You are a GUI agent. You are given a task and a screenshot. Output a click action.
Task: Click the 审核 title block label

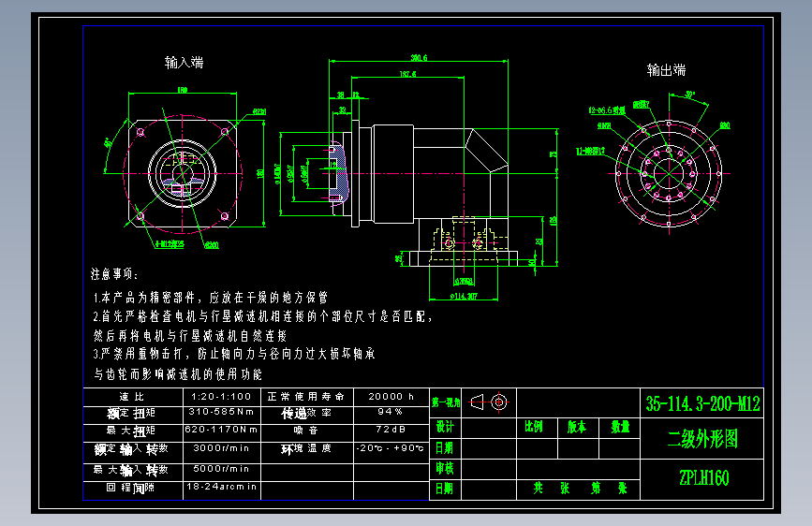click(x=445, y=469)
